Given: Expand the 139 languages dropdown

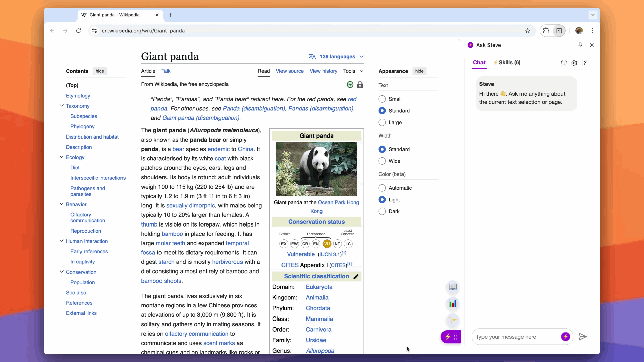Looking at the screenshot, I should (x=337, y=57).
